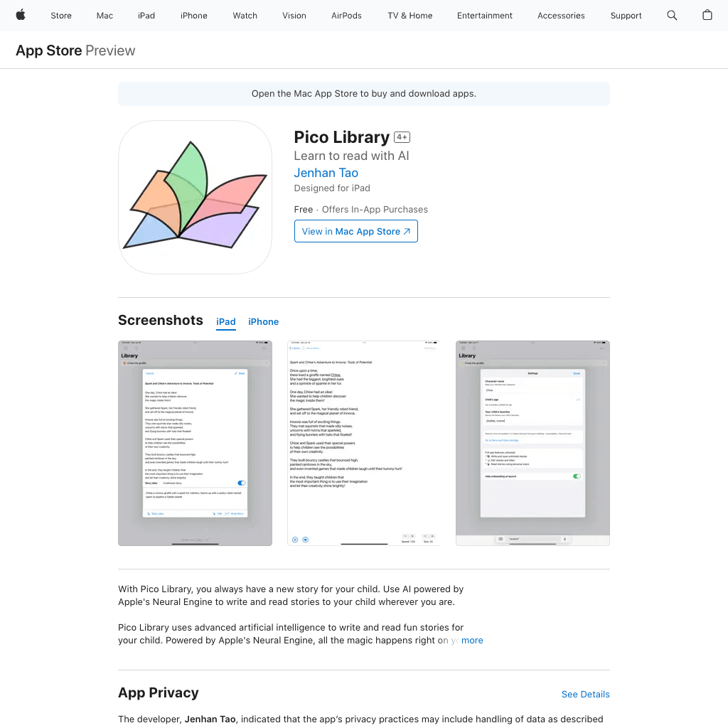Open Entertainment in the navigation bar

coord(485,15)
